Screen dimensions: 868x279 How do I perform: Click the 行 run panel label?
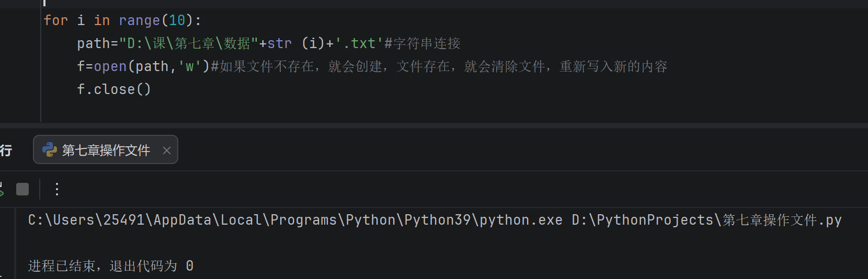6,150
